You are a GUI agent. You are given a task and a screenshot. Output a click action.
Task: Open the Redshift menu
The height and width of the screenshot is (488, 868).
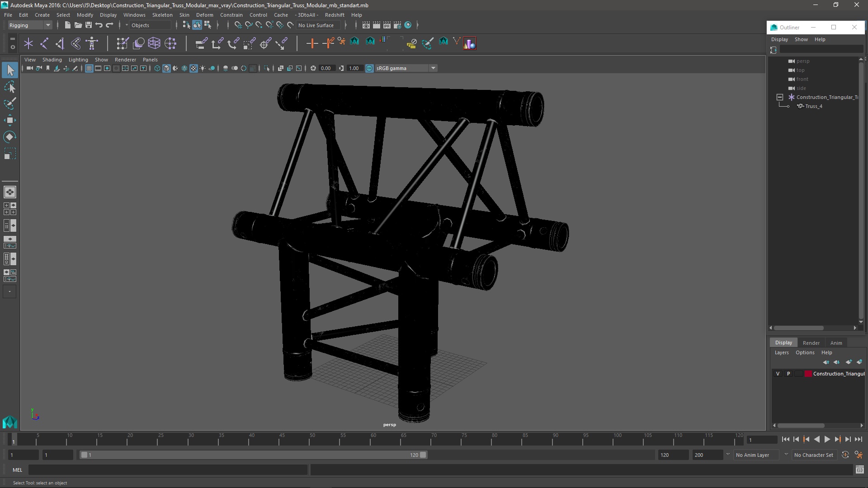[x=335, y=15]
